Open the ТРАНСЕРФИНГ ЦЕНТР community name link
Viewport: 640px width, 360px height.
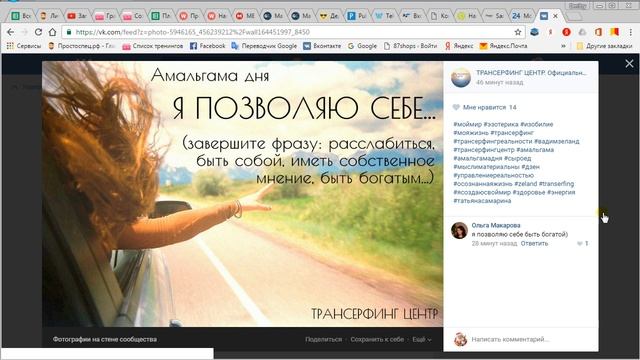(531, 73)
